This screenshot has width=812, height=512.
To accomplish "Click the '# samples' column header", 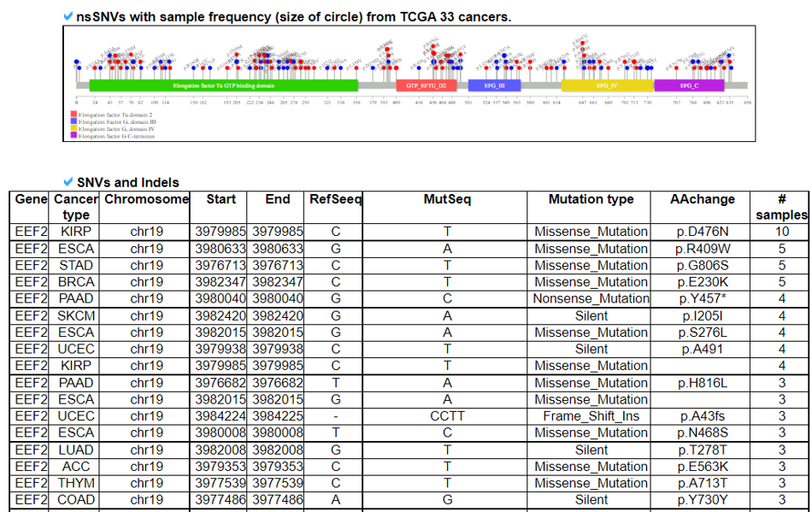I will (781, 207).
